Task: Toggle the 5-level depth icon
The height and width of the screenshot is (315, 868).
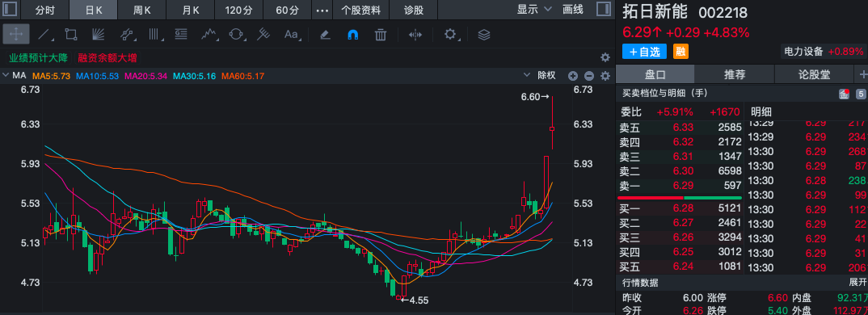Action: [x=860, y=94]
